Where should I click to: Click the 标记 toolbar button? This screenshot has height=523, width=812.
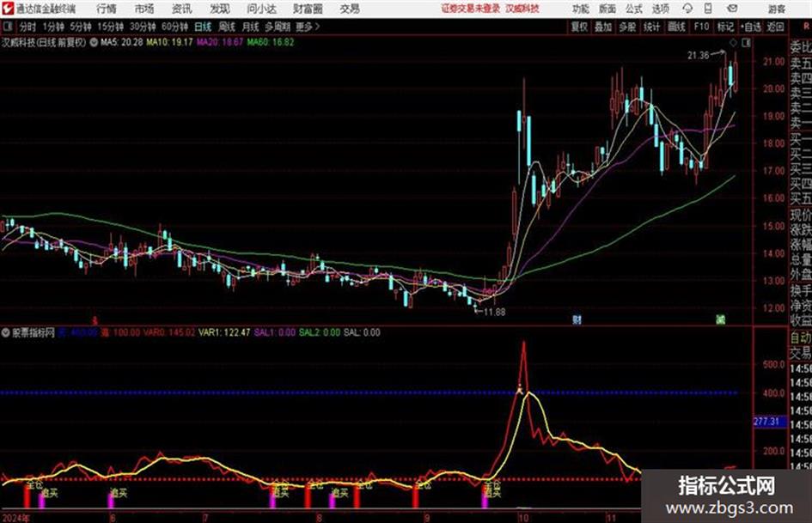coord(725,27)
